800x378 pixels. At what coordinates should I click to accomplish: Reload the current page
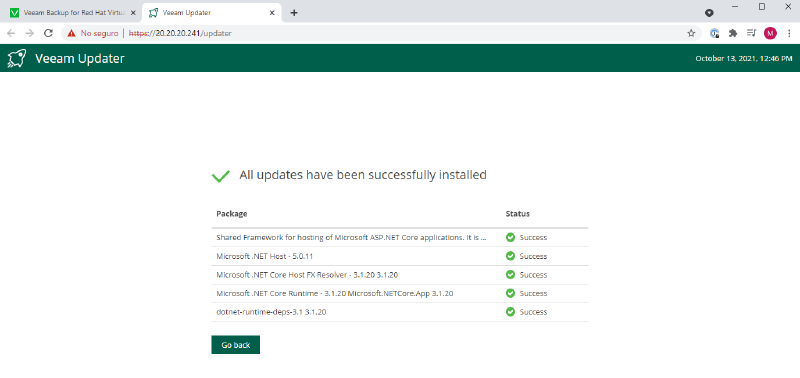click(48, 33)
